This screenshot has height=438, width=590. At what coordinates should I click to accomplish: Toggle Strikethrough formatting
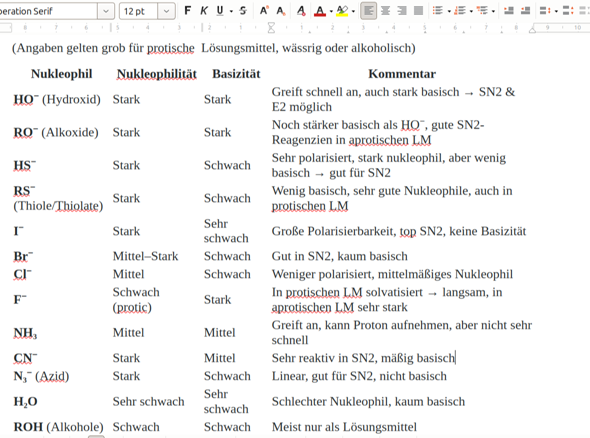coord(243,11)
